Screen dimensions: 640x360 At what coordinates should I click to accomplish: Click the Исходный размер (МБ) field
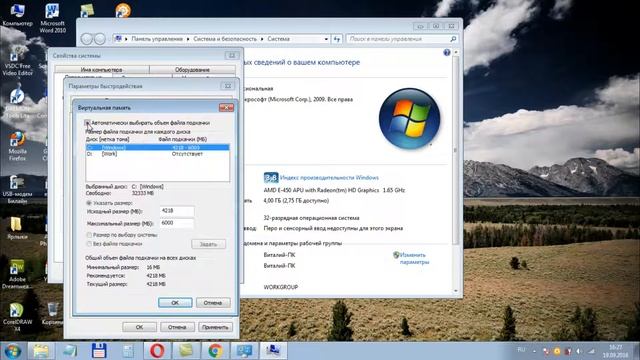tap(177, 211)
